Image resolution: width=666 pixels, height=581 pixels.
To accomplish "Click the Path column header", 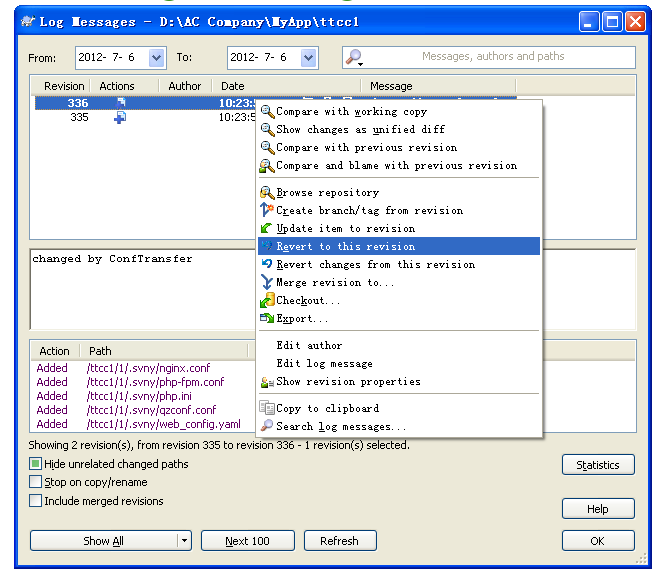I will point(164,351).
